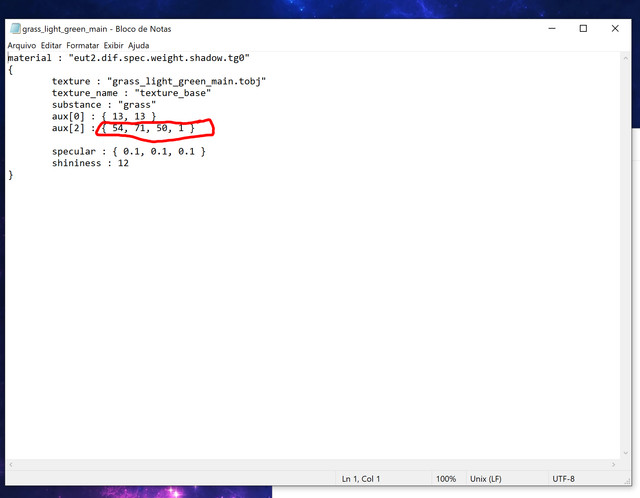Click the closing brace on the last line

[11, 175]
